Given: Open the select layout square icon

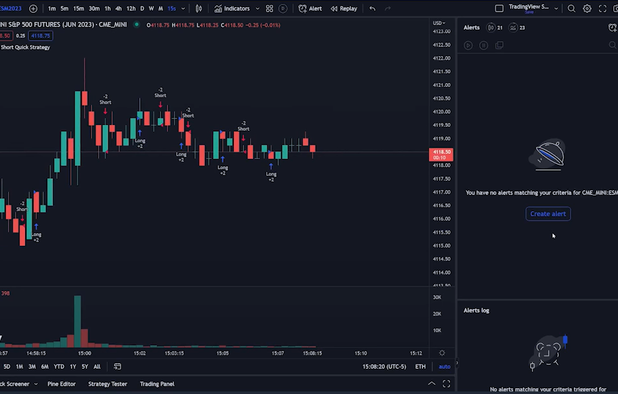Looking at the screenshot, I should tap(499, 8).
